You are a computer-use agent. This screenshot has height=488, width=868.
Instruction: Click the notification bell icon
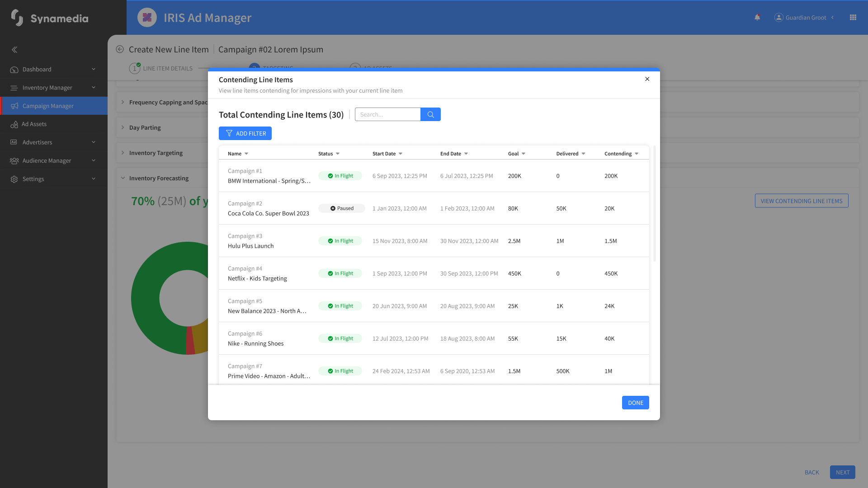tap(757, 18)
